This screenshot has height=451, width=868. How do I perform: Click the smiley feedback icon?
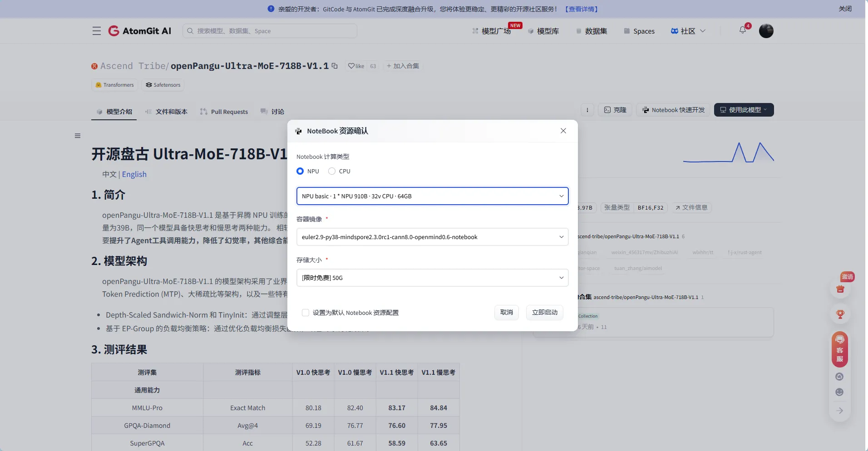tap(839, 392)
